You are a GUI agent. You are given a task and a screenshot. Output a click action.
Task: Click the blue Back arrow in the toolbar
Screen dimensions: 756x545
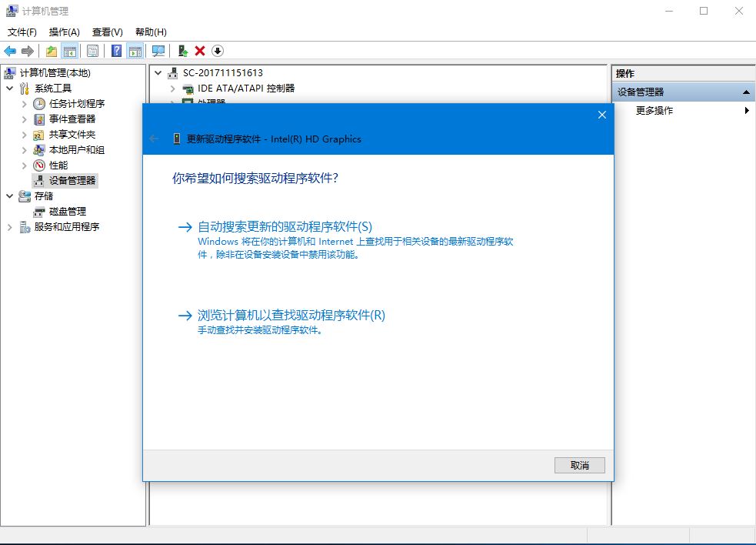point(10,51)
